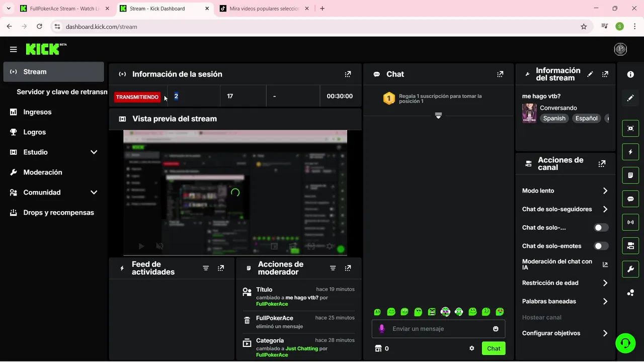644x362 pixels.
Task: Click the wrench icon in right rail
Action: point(630,269)
